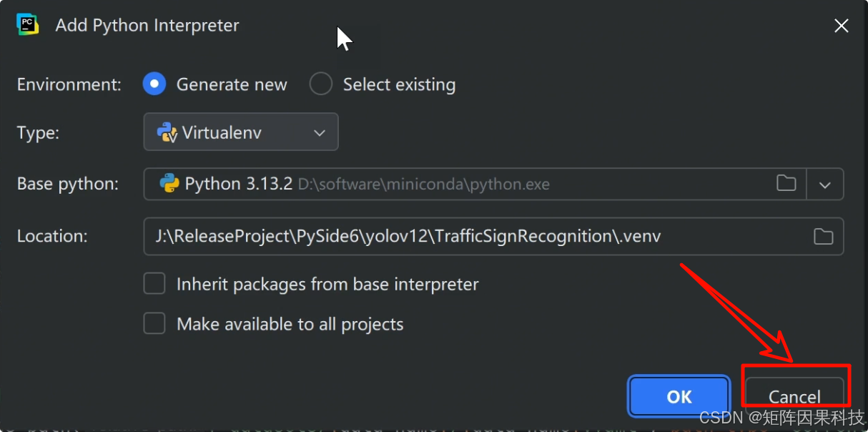This screenshot has width=868, height=432.
Task: Click the Virtualenv Python icon in Type
Action: pyautogui.click(x=167, y=132)
